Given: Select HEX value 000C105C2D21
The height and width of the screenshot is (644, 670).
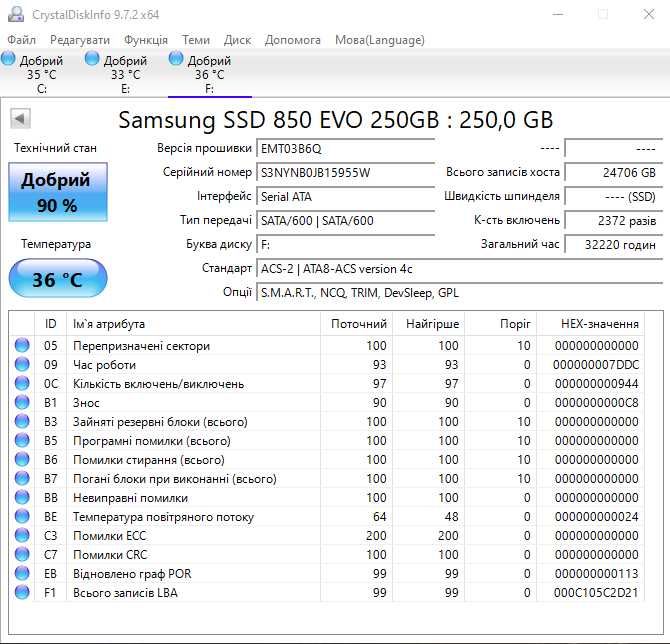Looking at the screenshot, I should [596, 593].
